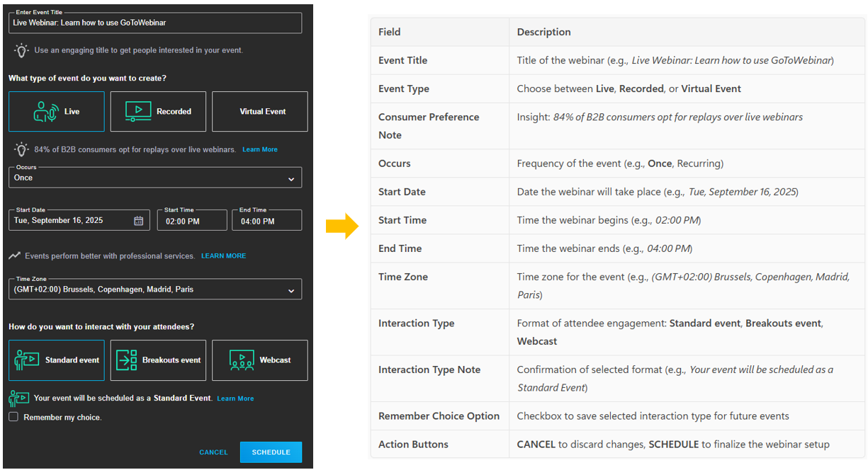Screen dimensions: 868x470
Task: Click description 'Checkbox to save selected interaction type'
Action: pyautogui.click(x=687, y=416)
